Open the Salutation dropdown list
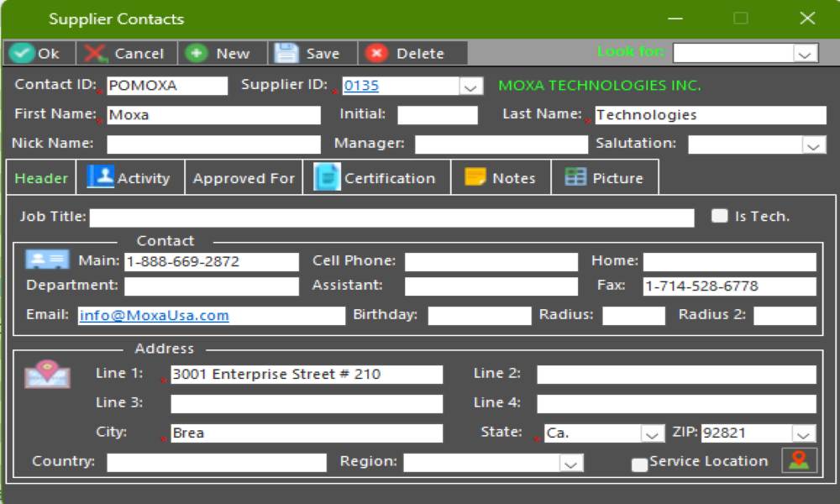 pyautogui.click(x=813, y=145)
